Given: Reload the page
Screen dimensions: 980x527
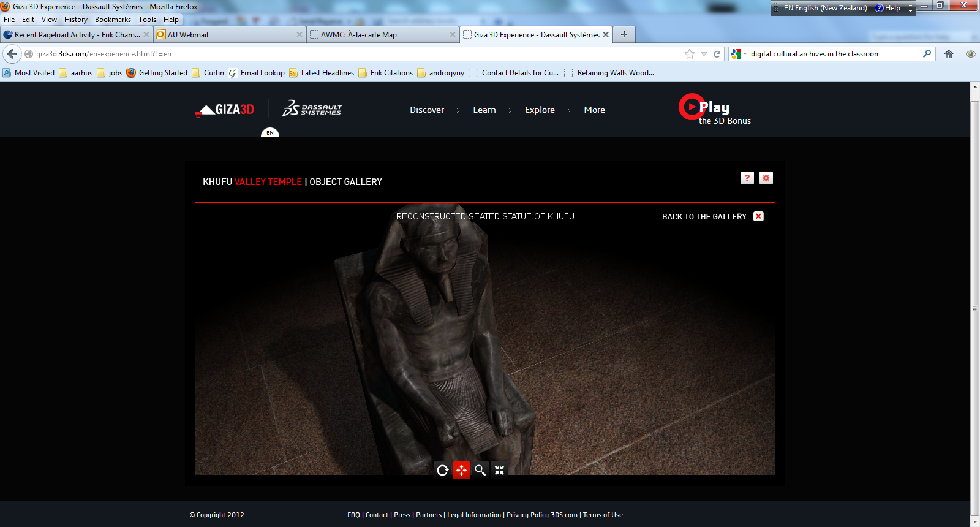Looking at the screenshot, I should click(x=717, y=54).
